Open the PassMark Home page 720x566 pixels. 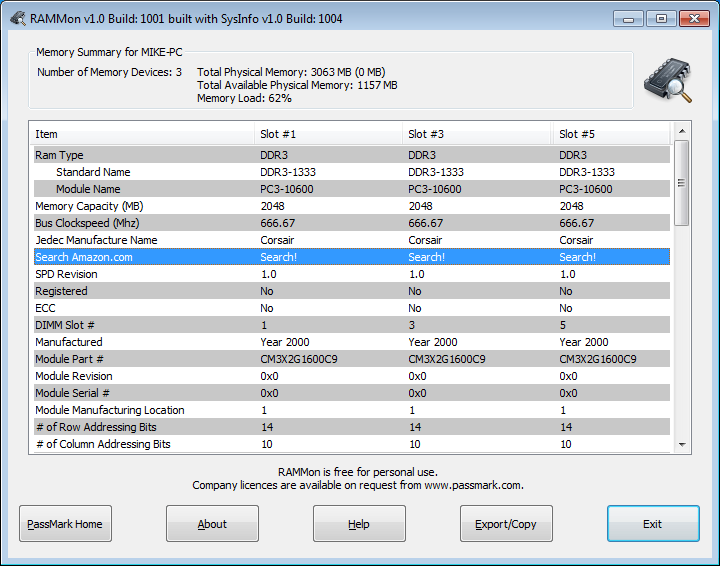(x=65, y=524)
